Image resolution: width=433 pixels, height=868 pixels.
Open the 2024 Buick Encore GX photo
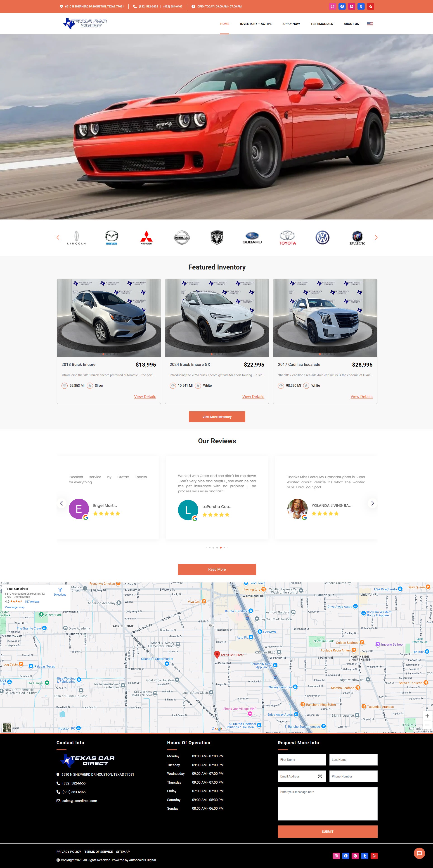pos(217,318)
